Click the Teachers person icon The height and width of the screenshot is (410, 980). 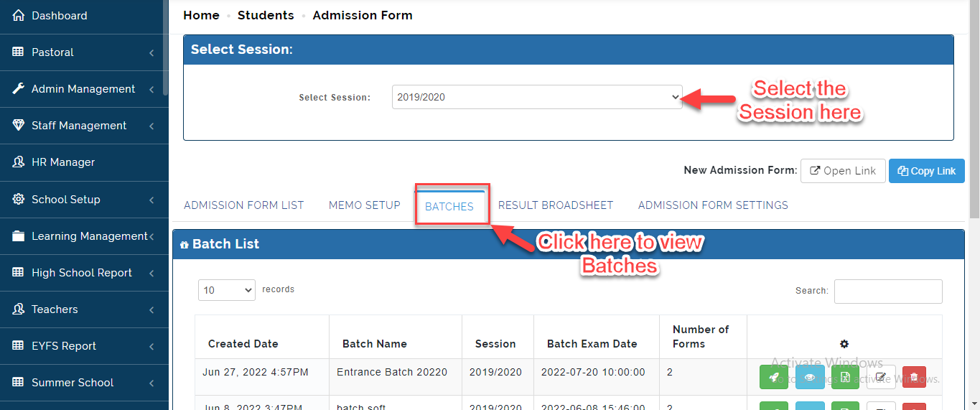click(19, 309)
